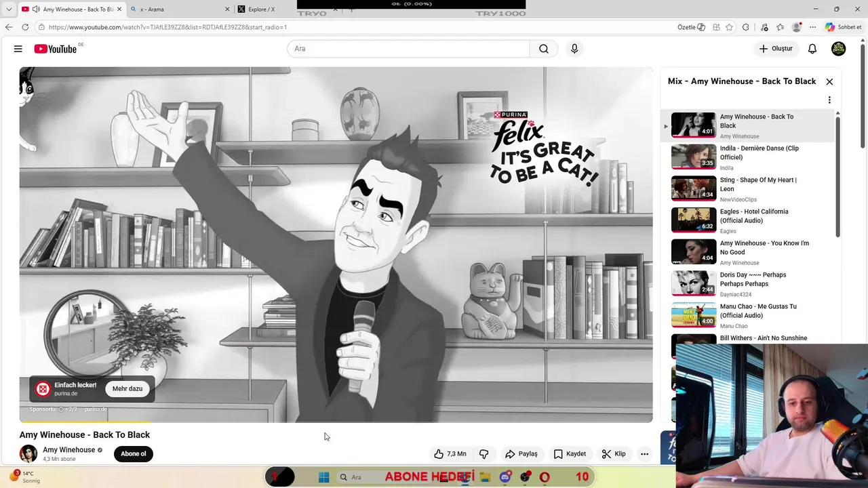Open the weather widget on taskbar
Image resolution: width=868 pixels, height=488 pixels.
[24, 476]
